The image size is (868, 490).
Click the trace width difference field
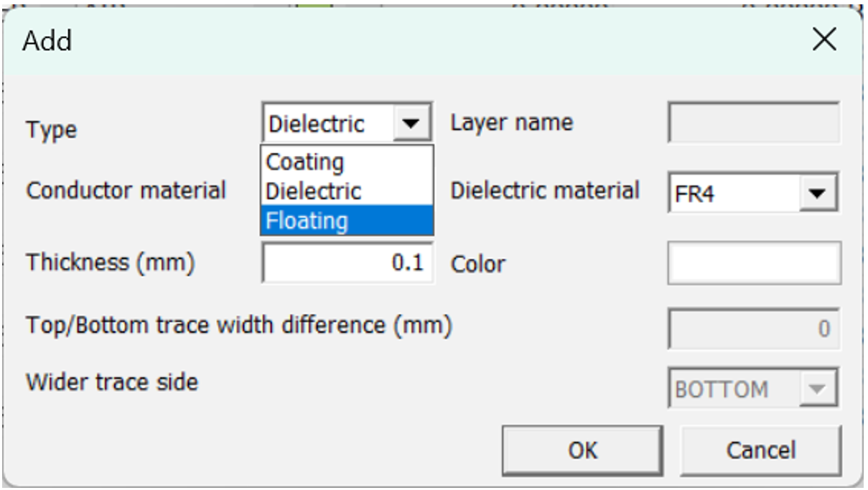click(x=753, y=328)
